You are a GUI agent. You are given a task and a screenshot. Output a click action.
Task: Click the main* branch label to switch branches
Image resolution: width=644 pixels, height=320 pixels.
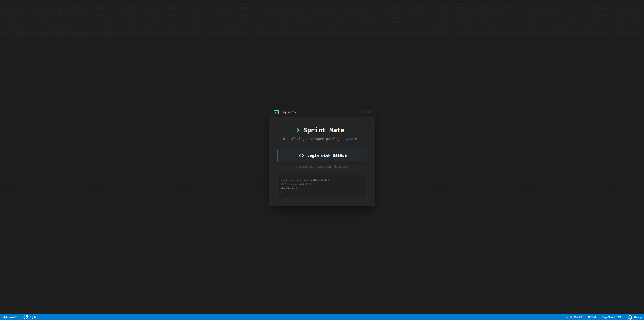13,317
